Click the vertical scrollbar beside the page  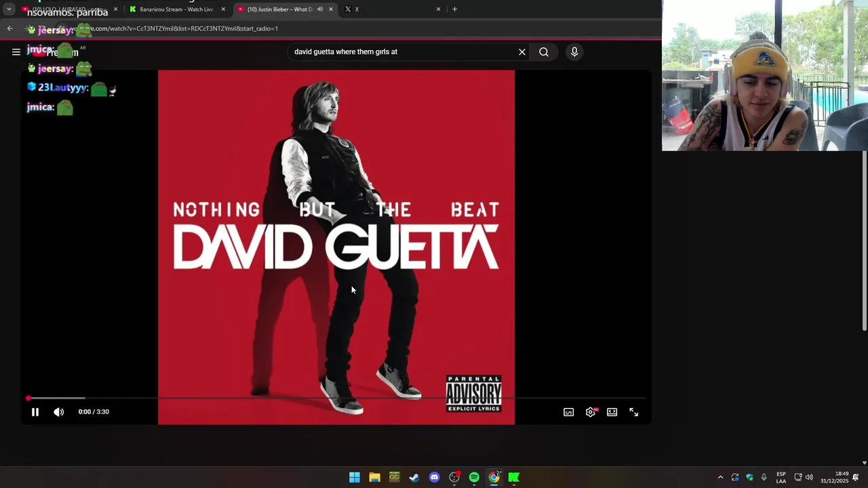point(865,241)
